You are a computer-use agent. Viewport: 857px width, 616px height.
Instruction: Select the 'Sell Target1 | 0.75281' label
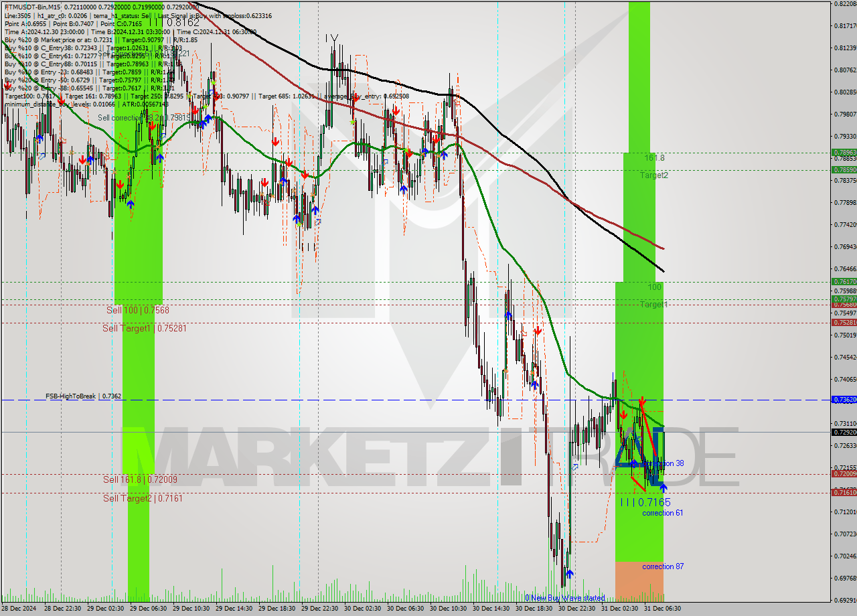(144, 328)
